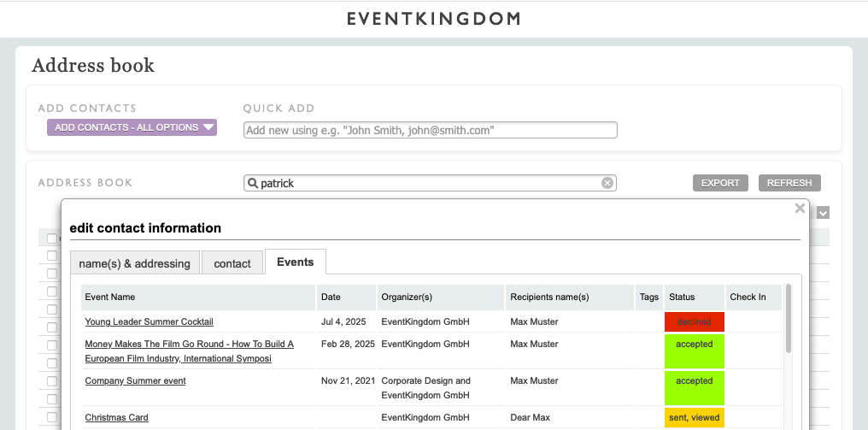Clear the 'patrick' search with the x icon
868x430 pixels.
[x=607, y=183]
